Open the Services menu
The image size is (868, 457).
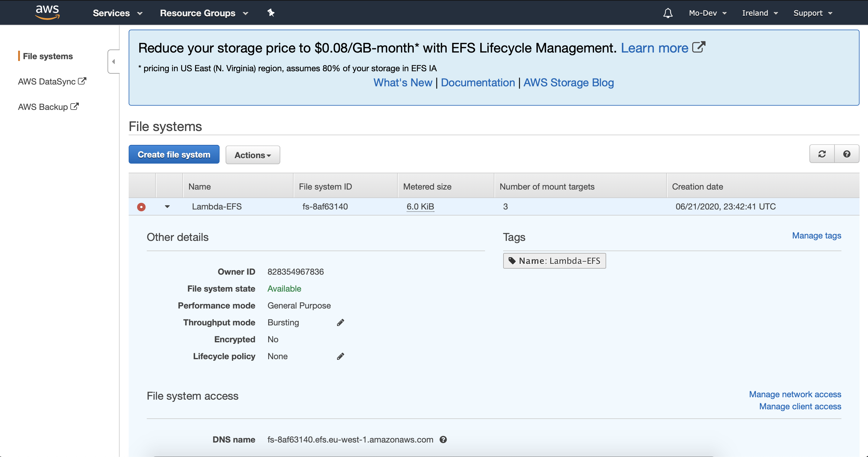(x=117, y=13)
